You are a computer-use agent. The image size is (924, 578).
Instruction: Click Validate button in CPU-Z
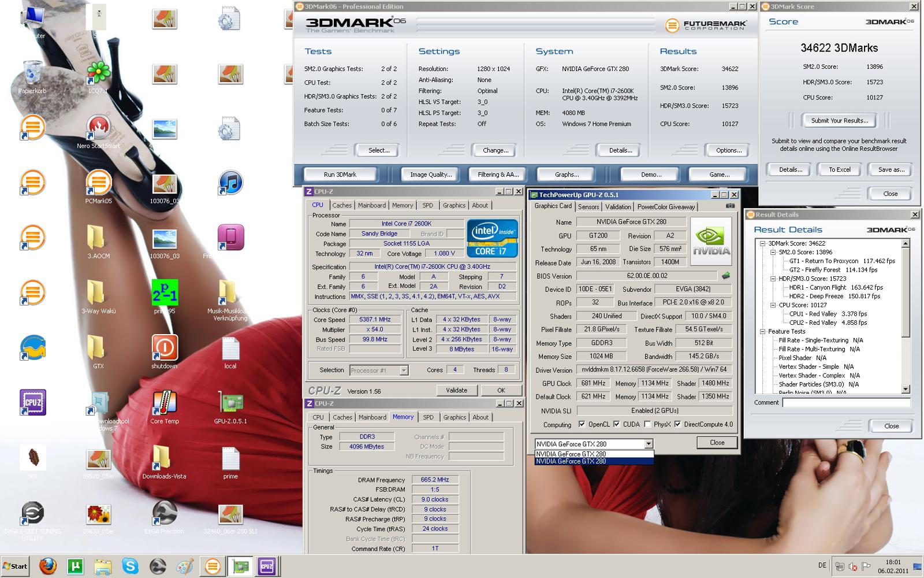[456, 390]
